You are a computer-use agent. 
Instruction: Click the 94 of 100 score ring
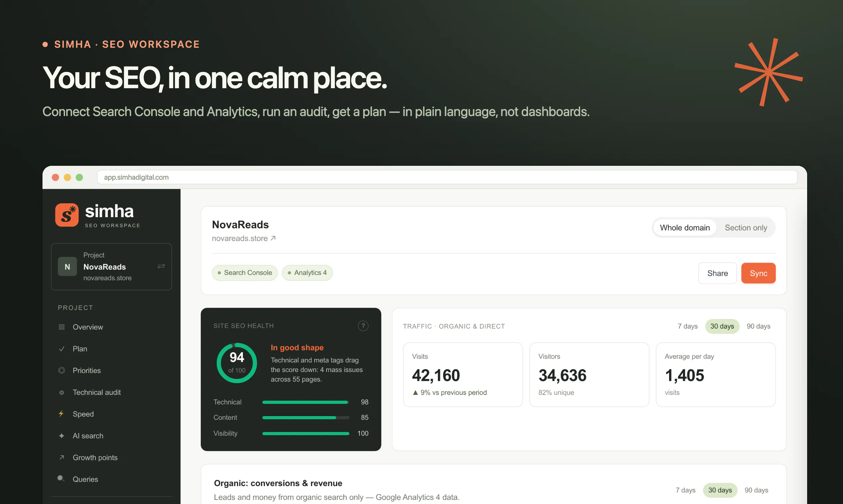tap(237, 363)
